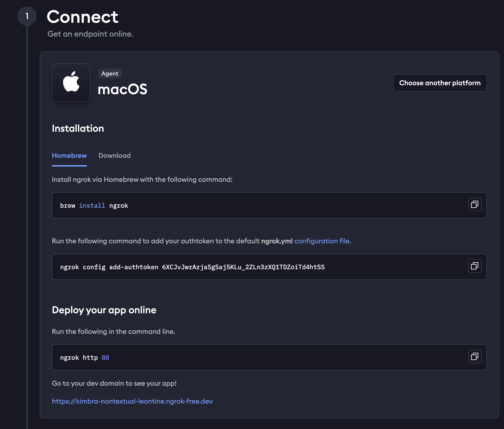Click the Deploy your app online heading

pyautogui.click(x=104, y=310)
